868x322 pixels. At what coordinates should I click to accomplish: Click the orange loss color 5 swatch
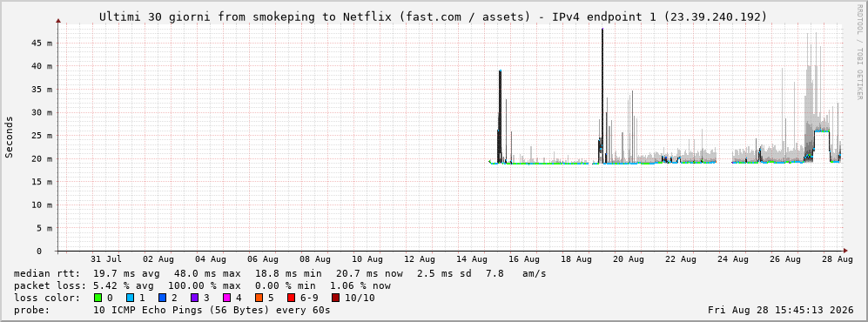click(x=258, y=299)
